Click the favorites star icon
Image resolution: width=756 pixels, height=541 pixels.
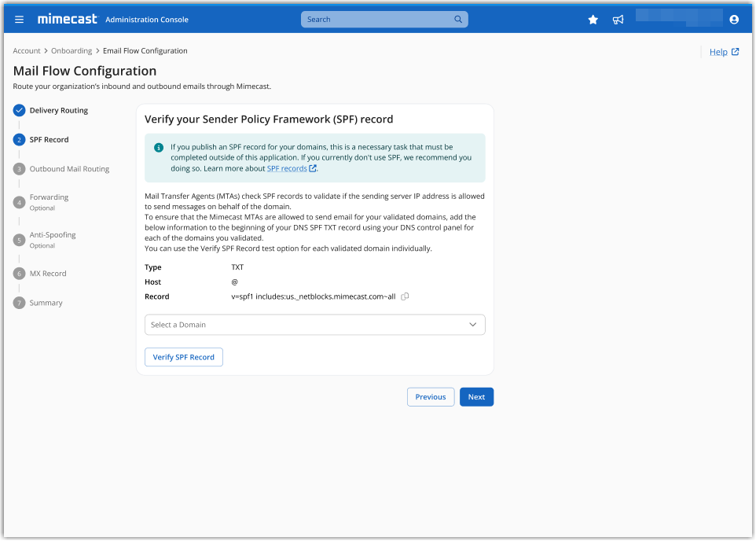tap(593, 19)
